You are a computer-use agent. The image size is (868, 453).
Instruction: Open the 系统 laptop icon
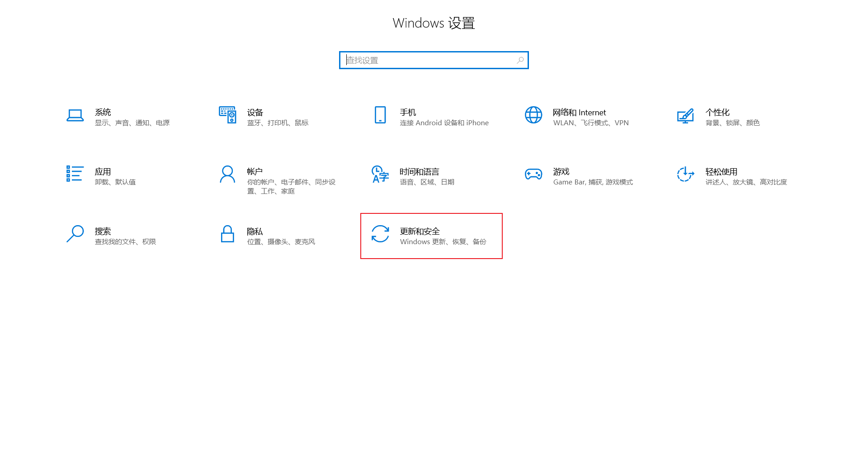[x=75, y=115]
